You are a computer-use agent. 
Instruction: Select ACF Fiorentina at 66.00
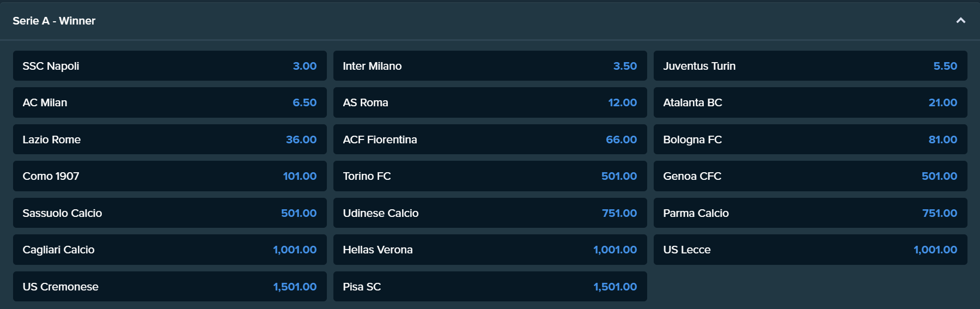coord(490,140)
